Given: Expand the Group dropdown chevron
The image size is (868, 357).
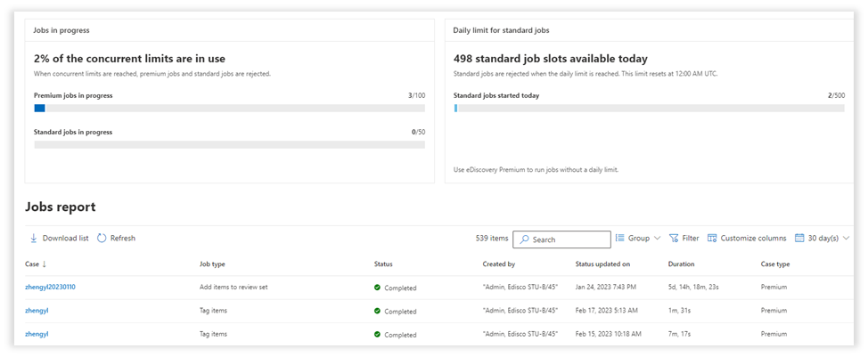Looking at the screenshot, I should click(x=658, y=239).
